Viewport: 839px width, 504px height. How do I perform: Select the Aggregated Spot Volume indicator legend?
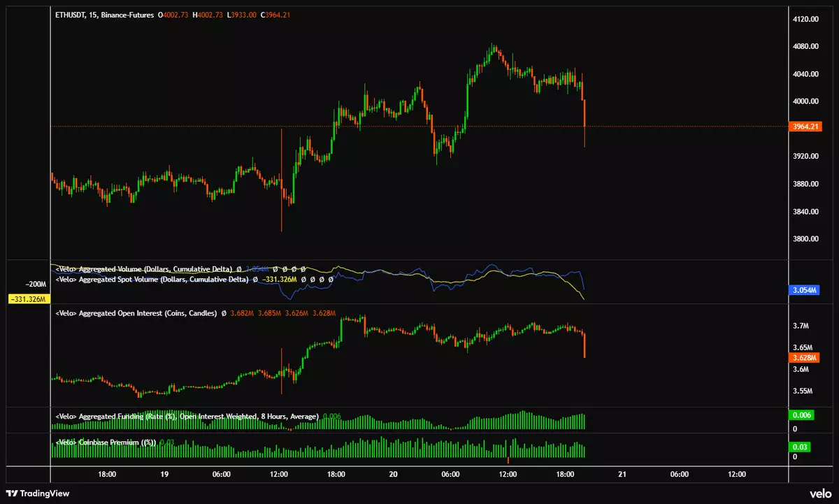pyautogui.click(x=152, y=279)
